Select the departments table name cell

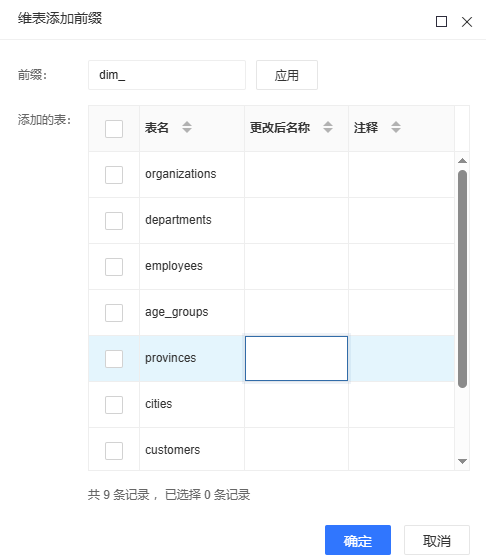click(x=192, y=220)
